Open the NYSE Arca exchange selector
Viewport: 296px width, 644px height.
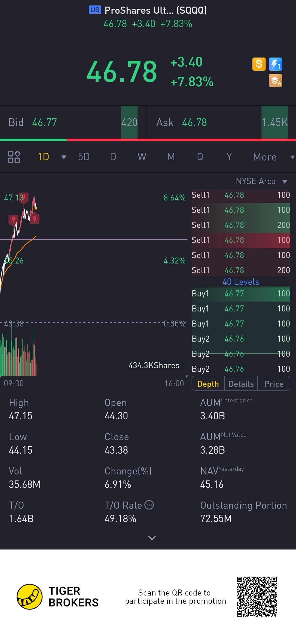(261, 181)
